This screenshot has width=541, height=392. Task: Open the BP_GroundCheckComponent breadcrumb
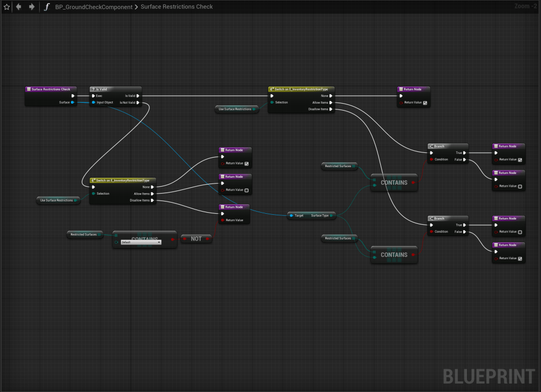coord(94,7)
